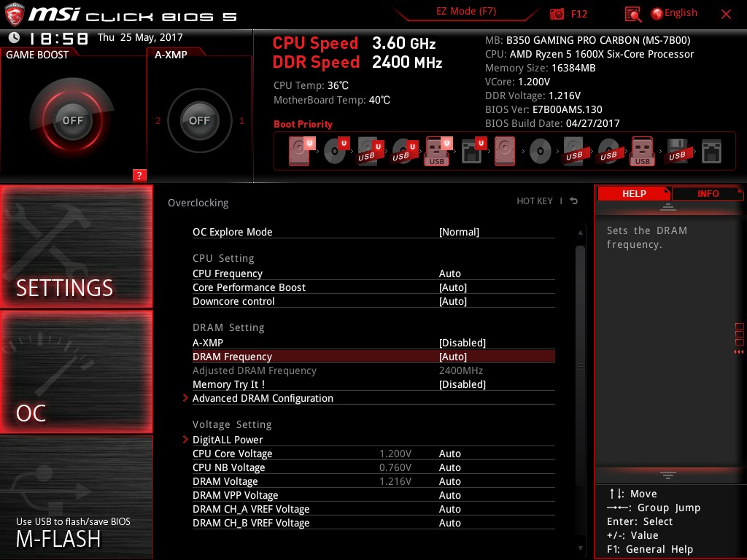Screen dimensions: 747x560
Task: Open the OC section
Action: coord(76,371)
